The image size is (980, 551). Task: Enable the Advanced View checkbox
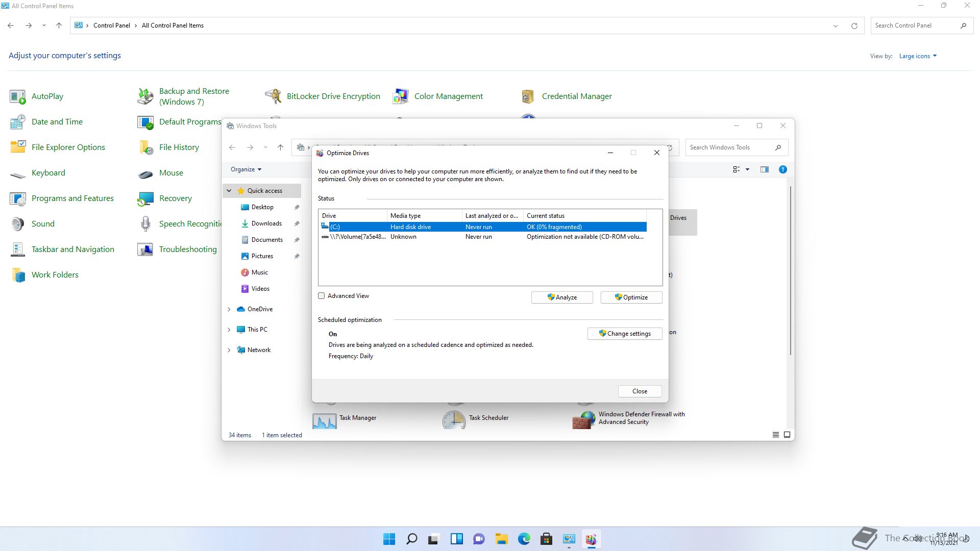click(x=322, y=296)
